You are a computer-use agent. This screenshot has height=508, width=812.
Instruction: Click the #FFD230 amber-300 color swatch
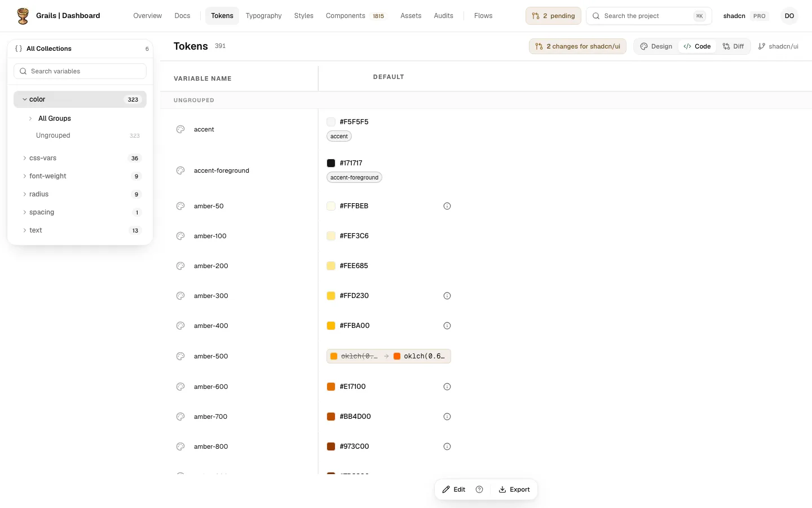(331, 296)
